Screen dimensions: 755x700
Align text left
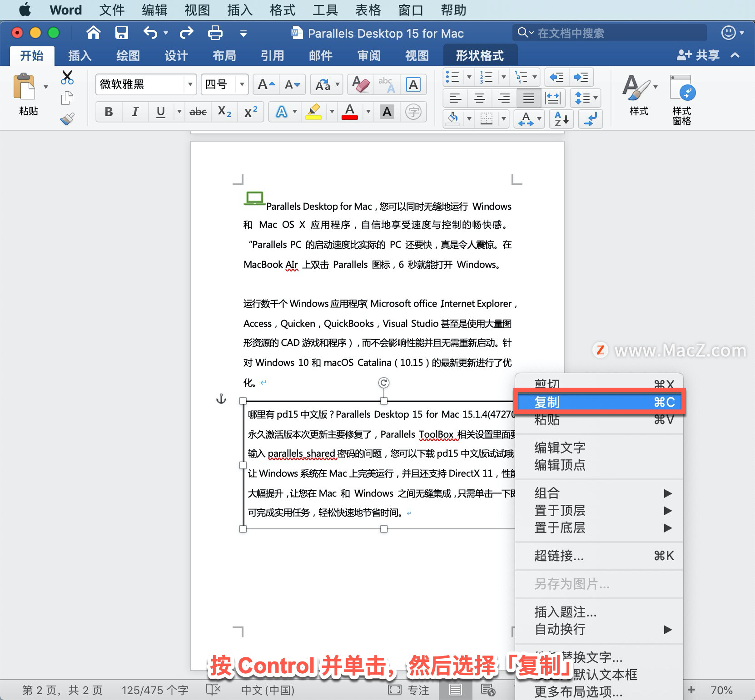[x=455, y=98]
